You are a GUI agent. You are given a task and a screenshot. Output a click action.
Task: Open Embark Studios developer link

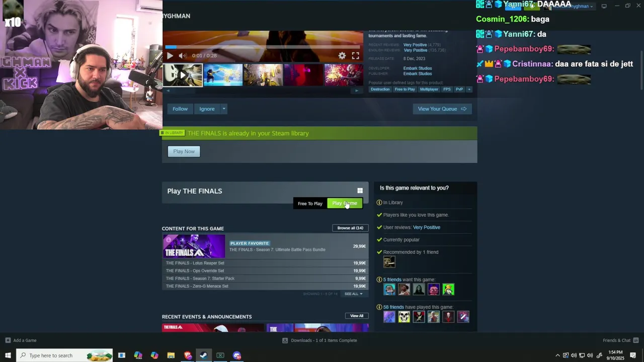pos(418,68)
